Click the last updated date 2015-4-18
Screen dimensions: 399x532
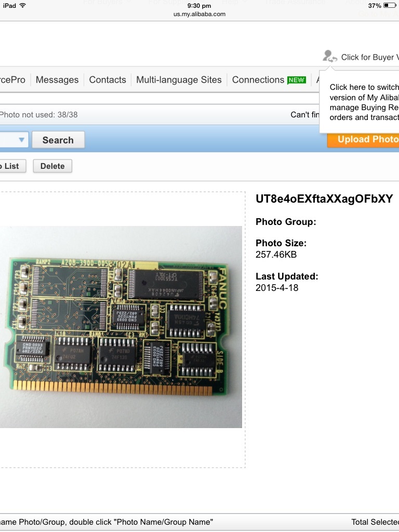277,288
